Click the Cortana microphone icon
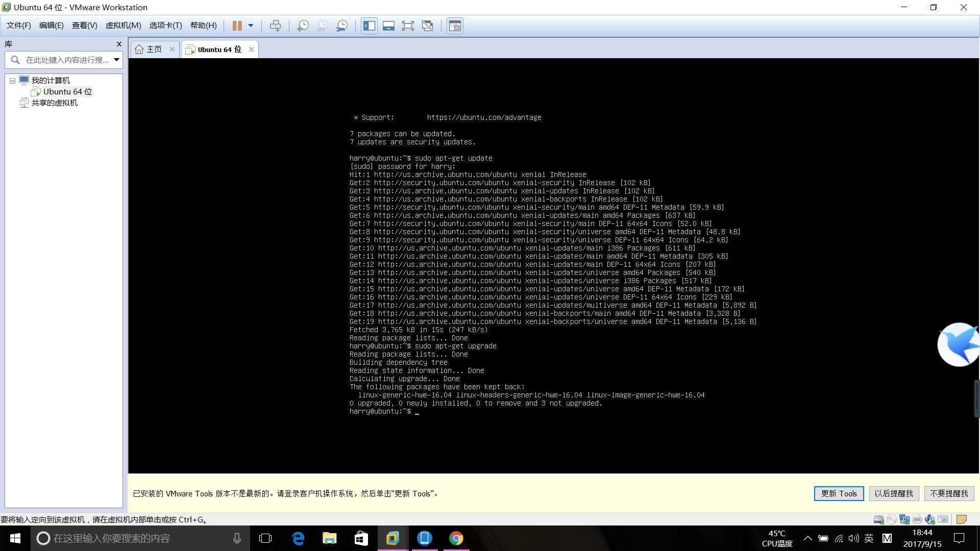Viewport: 980px width, 551px height. (237, 538)
